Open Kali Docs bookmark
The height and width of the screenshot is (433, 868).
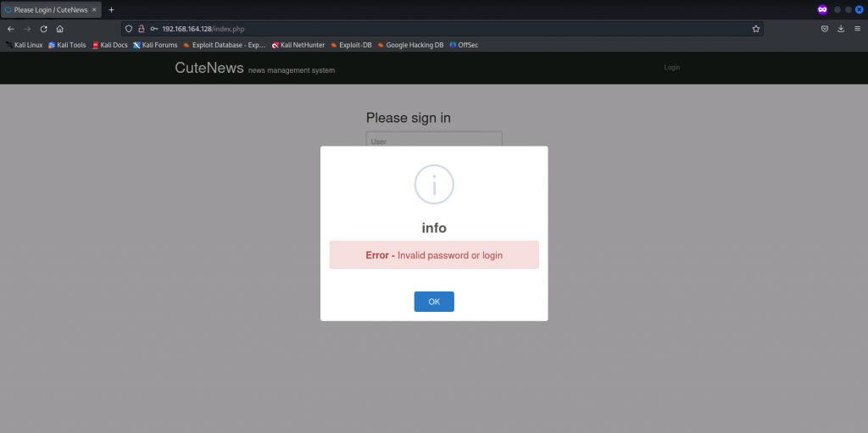pyautogui.click(x=109, y=45)
